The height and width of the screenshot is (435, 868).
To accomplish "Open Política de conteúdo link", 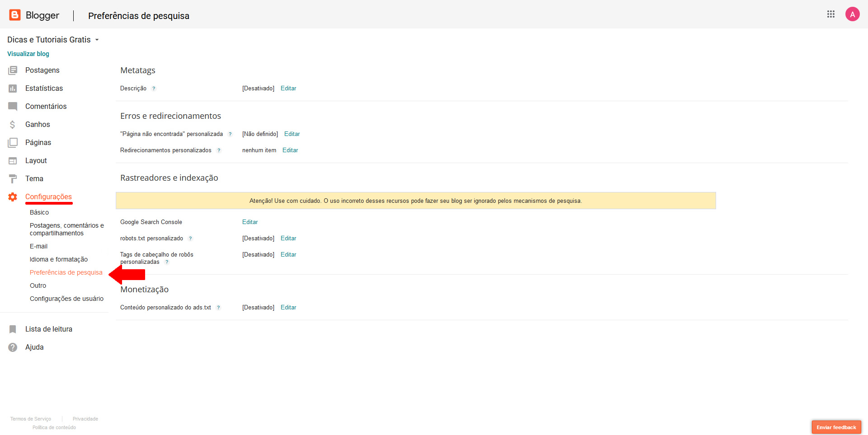I will [54, 428].
